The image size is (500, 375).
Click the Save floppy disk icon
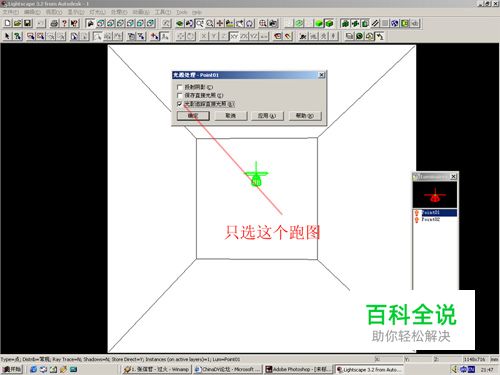pos(27,23)
